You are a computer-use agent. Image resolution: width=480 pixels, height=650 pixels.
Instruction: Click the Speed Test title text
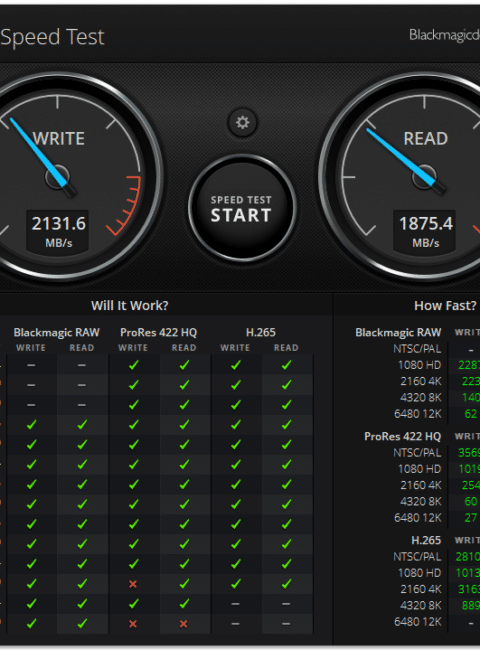click(52, 37)
